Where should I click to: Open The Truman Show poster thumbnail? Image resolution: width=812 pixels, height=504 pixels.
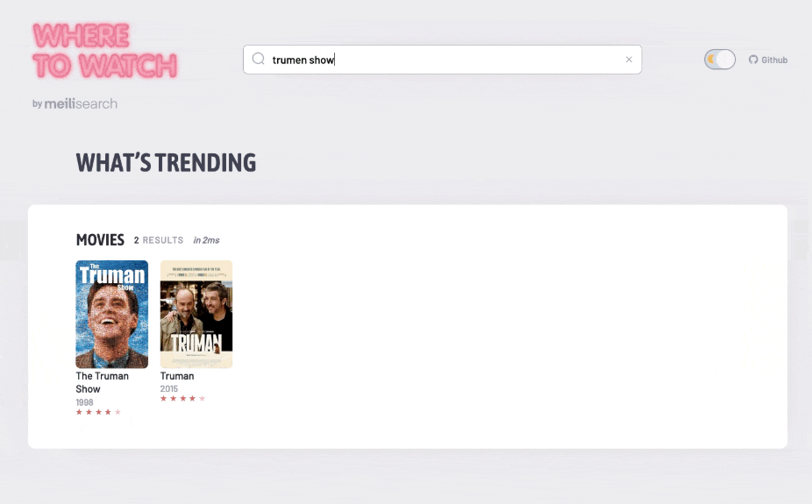112,314
